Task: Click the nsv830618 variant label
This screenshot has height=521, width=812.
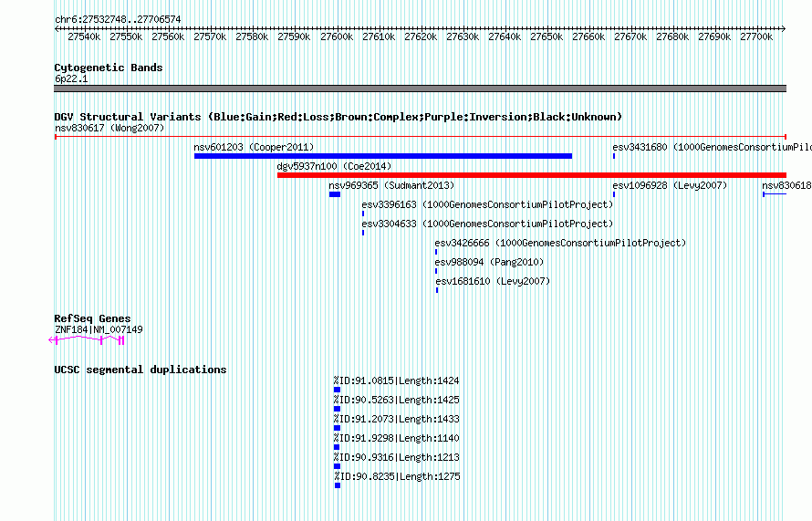Action: [786, 185]
